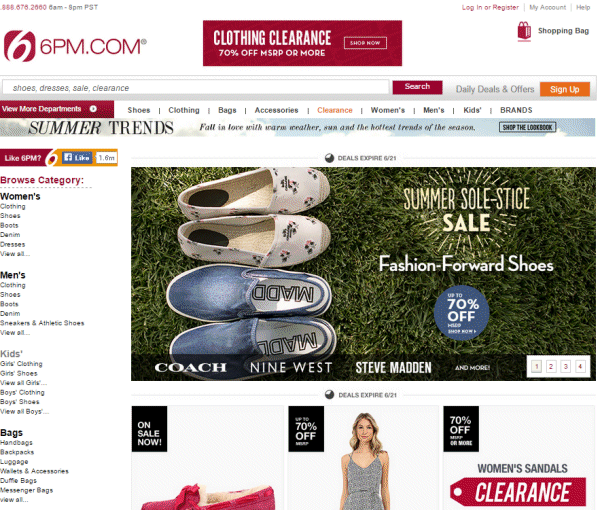Click the 70% off Shop Now badge

click(461, 313)
